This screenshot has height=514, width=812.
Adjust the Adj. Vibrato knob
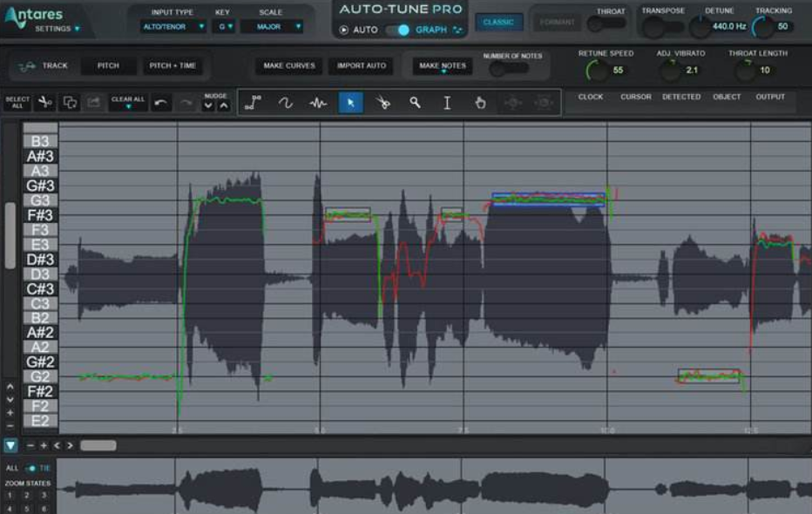(x=671, y=71)
